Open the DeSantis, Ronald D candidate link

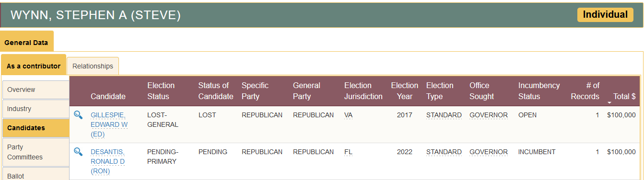(x=108, y=161)
